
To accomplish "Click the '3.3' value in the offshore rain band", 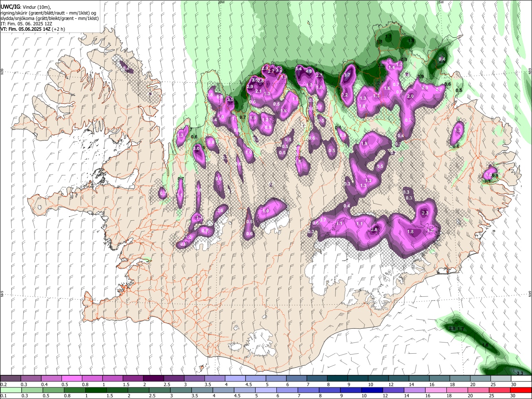I will point(520,373).
